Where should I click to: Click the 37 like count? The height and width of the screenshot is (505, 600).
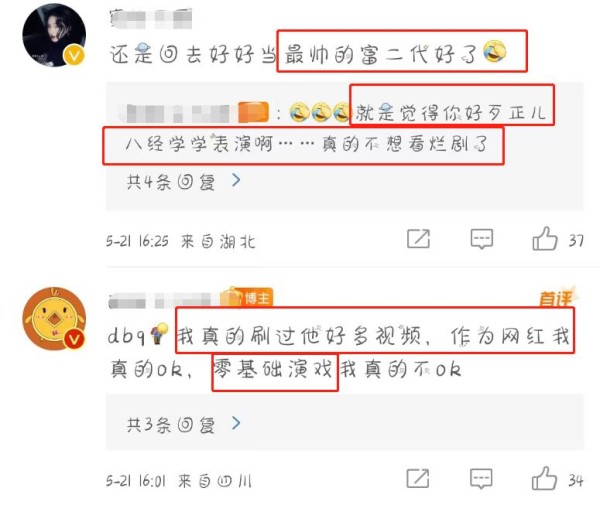(x=576, y=241)
